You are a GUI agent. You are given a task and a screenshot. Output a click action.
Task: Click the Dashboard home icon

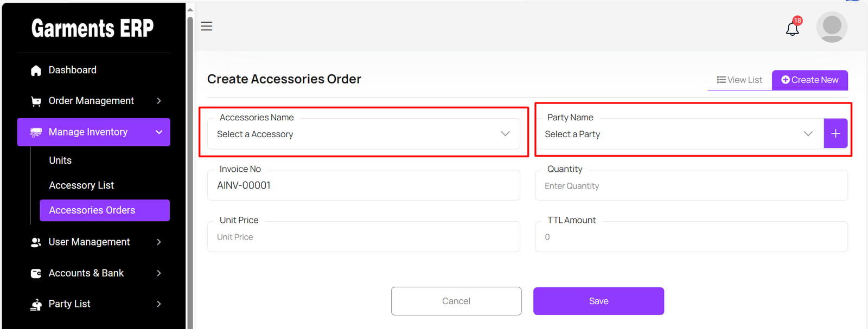(x=36, y=70)
